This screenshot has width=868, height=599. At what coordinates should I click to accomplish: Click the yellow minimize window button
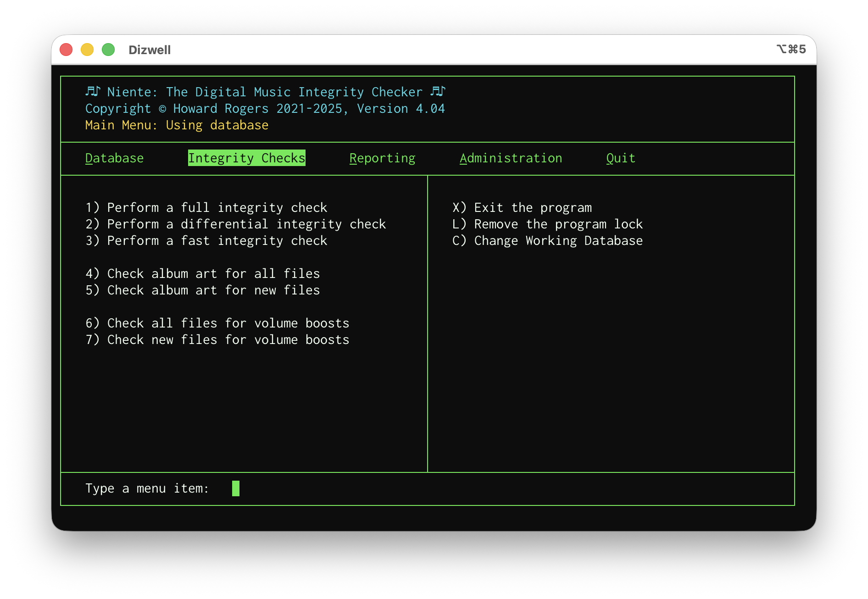tap(87, 50)
